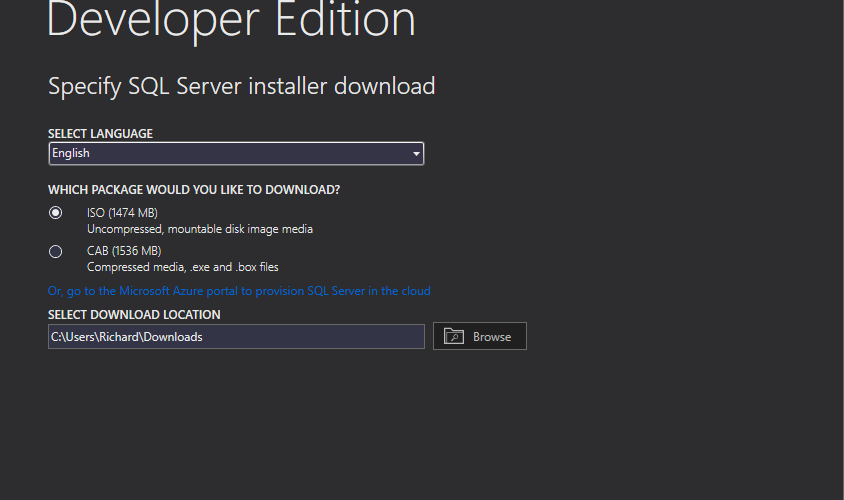Open the Microsoft Azure portal link
Image resolution: width=844 pixels, height=500 pixels.
239,291
